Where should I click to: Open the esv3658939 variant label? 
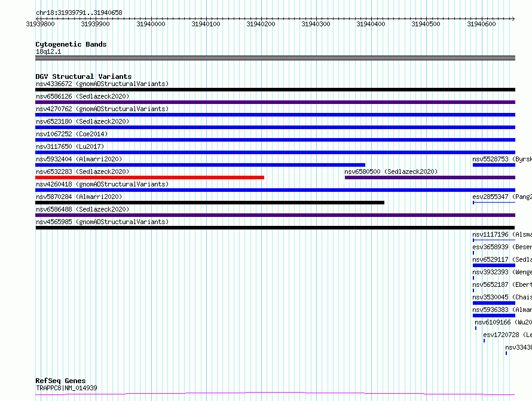coord(502,247)
